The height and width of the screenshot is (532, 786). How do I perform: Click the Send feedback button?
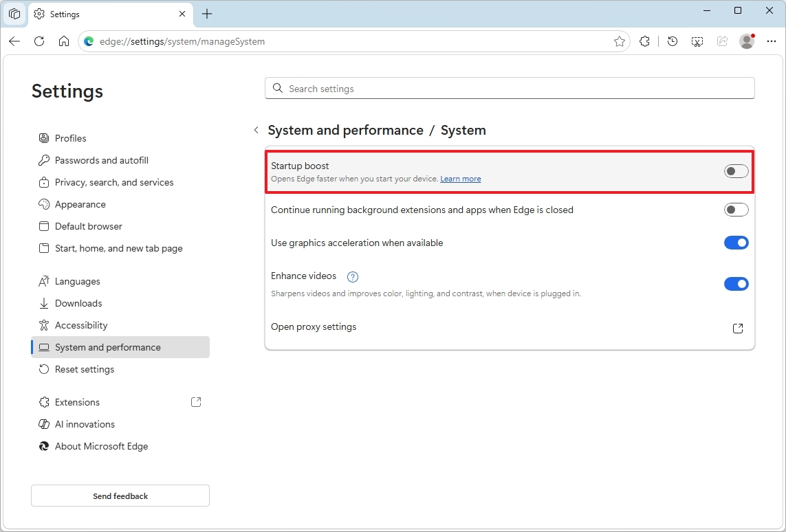point(120,496)
